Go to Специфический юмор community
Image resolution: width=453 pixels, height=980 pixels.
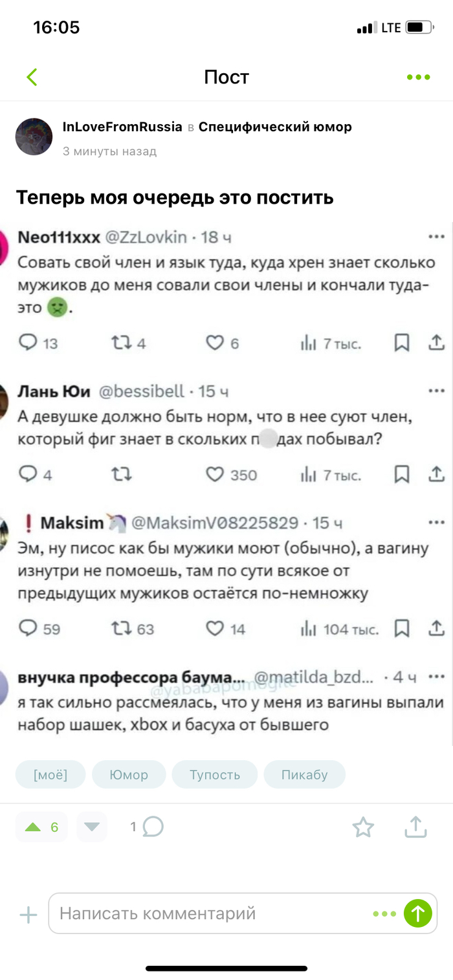[x=275, y=127]
